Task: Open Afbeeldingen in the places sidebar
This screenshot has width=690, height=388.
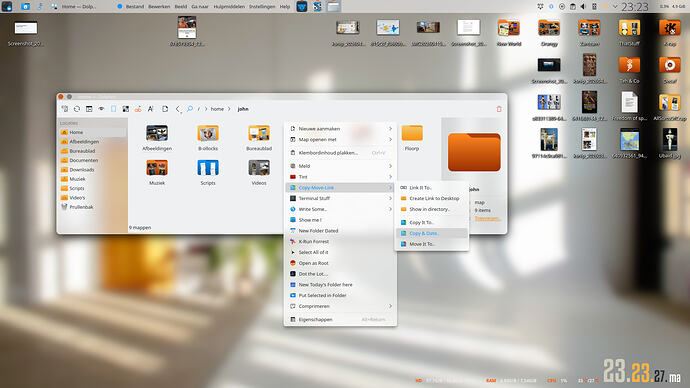Action: (x=92, y=142)
